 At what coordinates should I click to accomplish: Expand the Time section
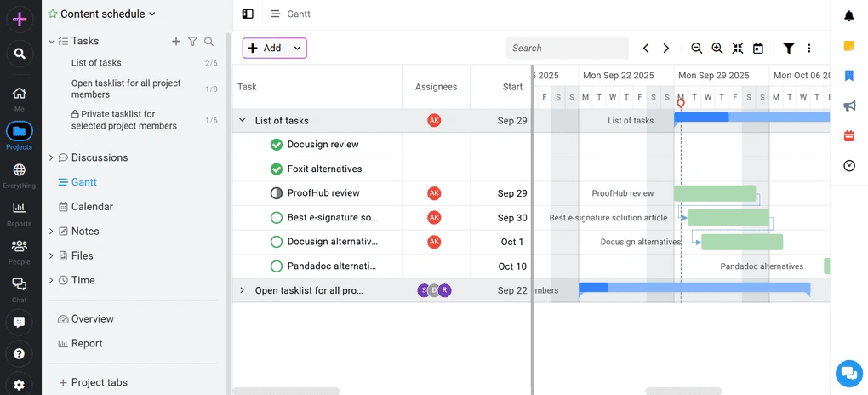[x=51, y=280]
